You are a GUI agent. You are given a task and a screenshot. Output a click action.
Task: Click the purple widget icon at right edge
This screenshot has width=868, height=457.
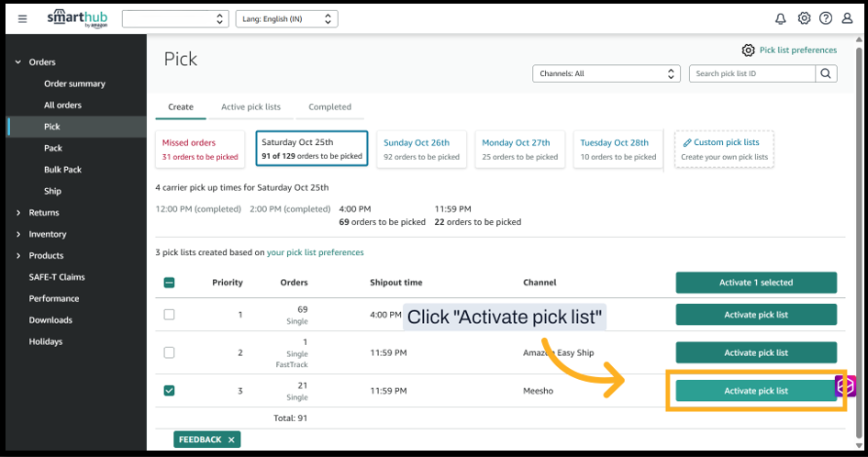[846, 385]
